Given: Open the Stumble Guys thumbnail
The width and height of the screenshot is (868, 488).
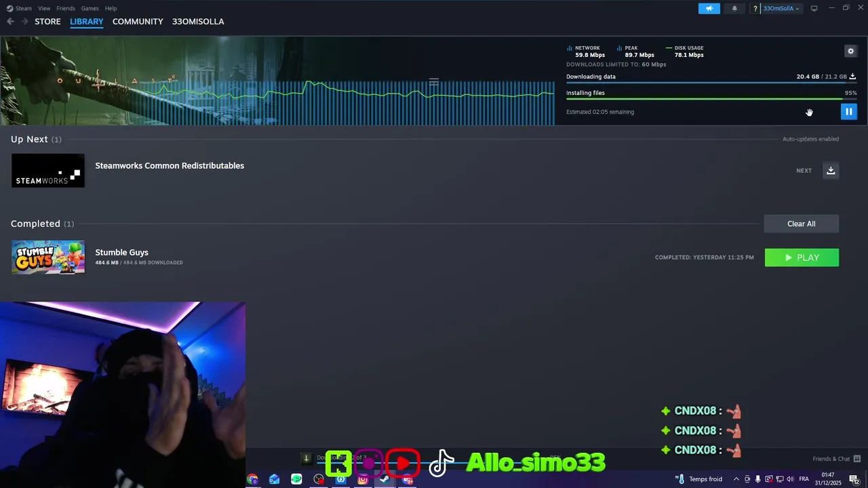Looking at the screenshot, I should click(x=48, y=258).
